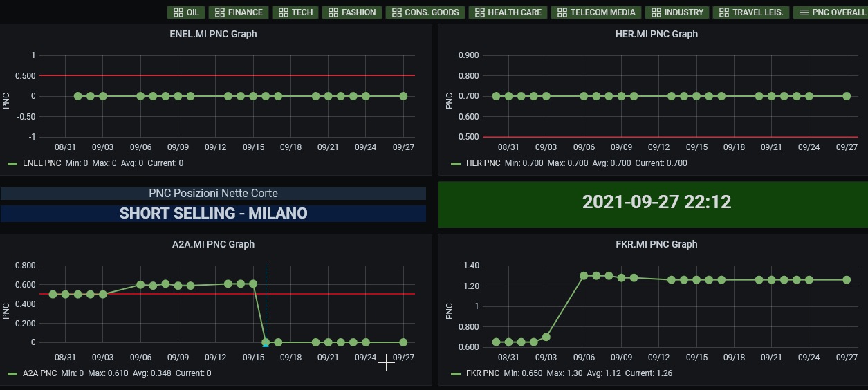This screenshot has height=390, width=868.
Task: Click the grid icon on TELECOM MEDIA
Action: click(x=562, y=12)
